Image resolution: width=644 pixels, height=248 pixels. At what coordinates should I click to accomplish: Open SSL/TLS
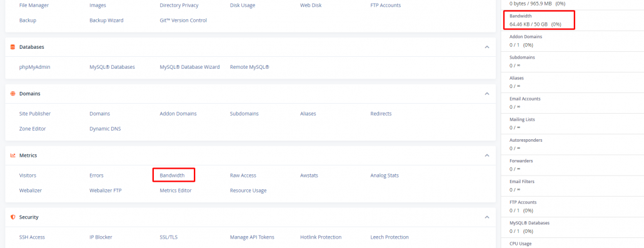[169, 237]
